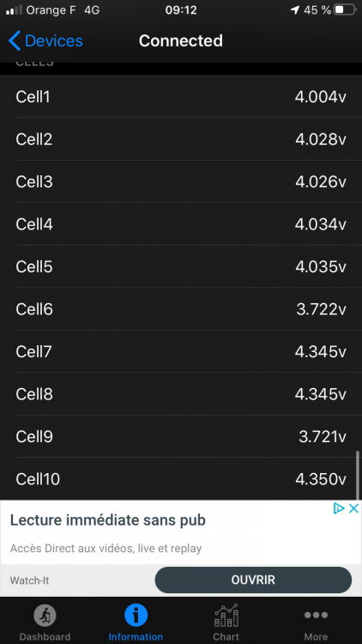The height and width of the screenshot is (644, 362).
Task: Select the Cell10 4.350v row
Action: 181,479
